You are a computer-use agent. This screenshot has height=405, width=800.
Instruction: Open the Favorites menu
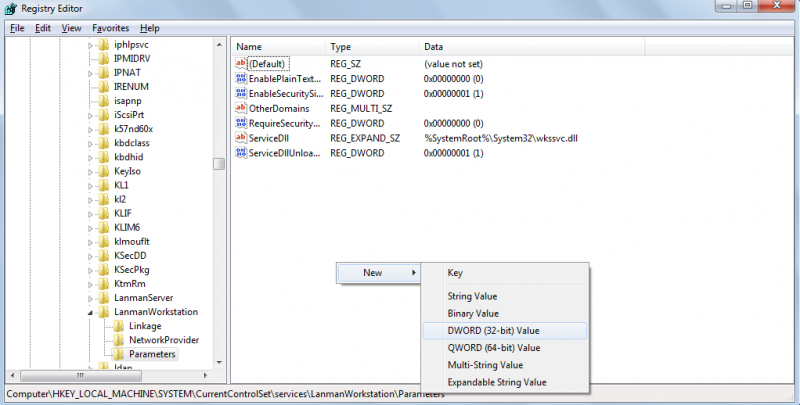(111, 28)
